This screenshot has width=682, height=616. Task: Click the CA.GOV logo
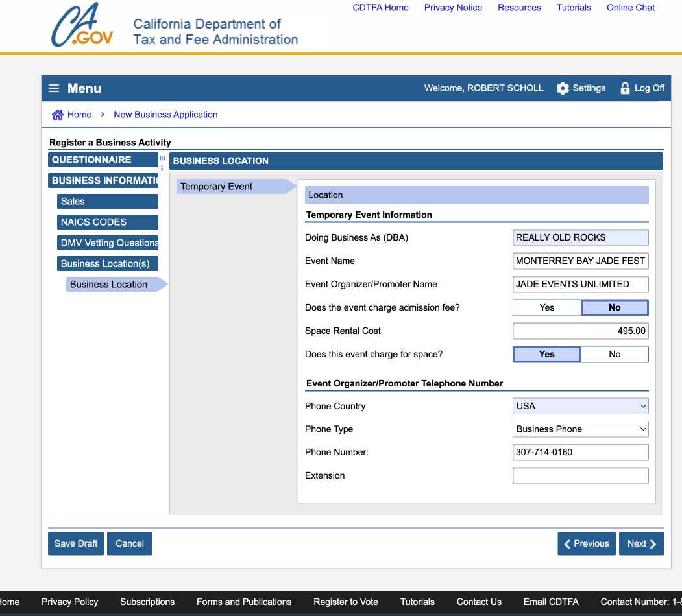click(82, 26)
